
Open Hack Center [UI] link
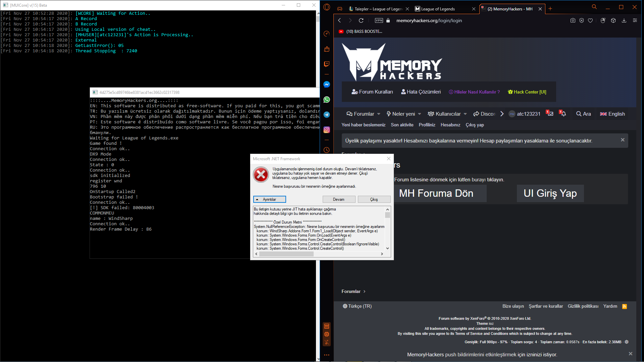(527, 92)
